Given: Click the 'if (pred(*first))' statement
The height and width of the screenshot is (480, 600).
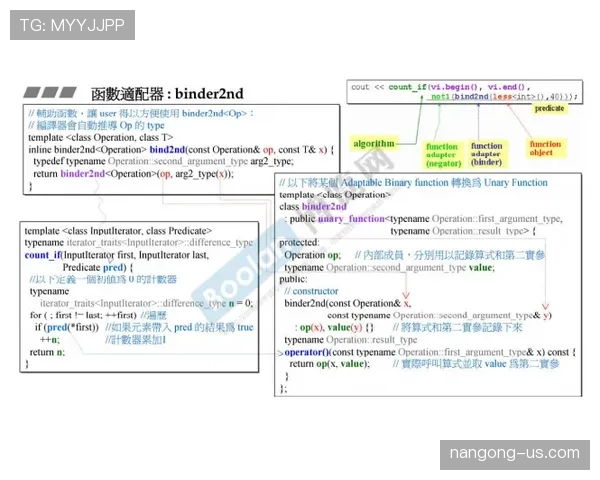Looking at the screenshot, I should pyautogui.click(x=67, y=328).
